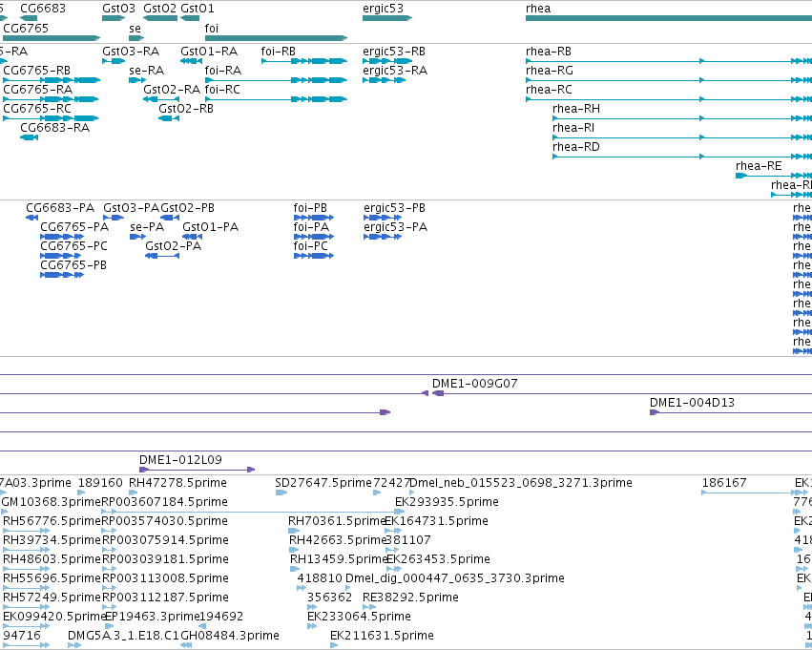Click transcript foi-RB label
Screen dimensions: 812x650
point(279,52)
